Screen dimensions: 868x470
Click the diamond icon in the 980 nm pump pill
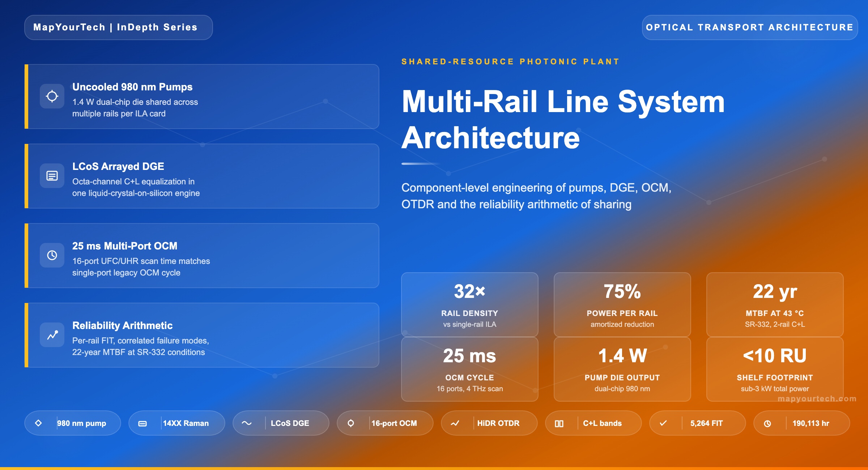click(38, 423)
